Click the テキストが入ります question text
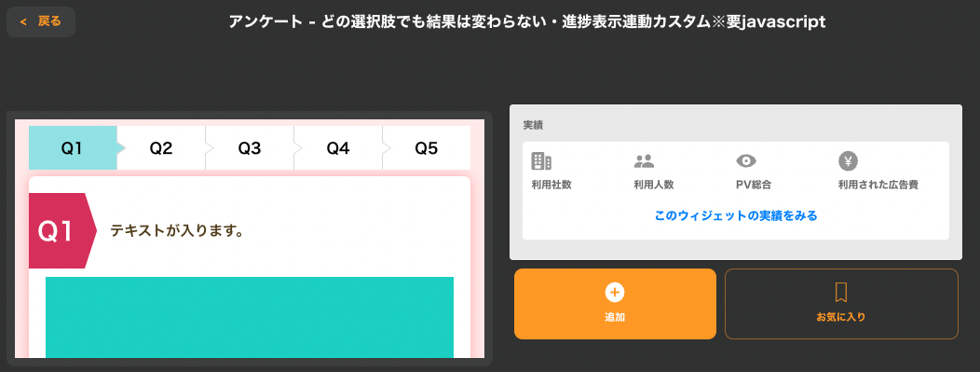 click(177, 231)
